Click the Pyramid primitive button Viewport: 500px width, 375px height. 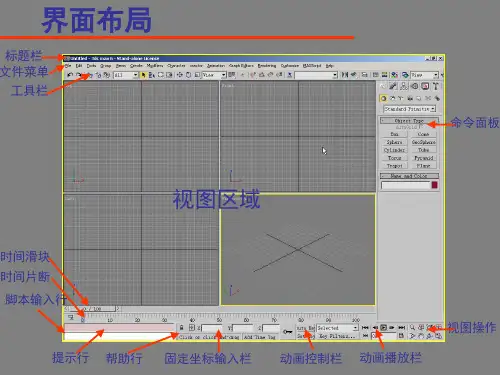pyautogui.click(x=423, y=158)
